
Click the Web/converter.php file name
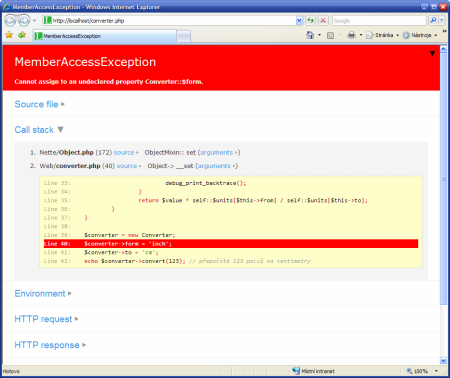pos(70,166)
